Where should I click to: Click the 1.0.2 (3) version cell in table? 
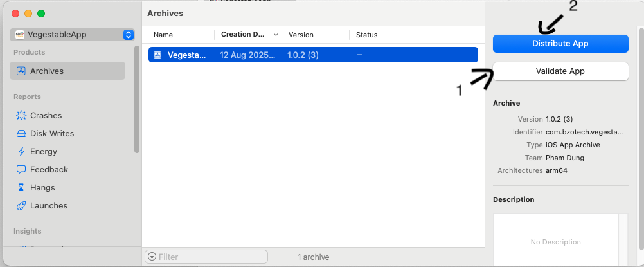303,55
